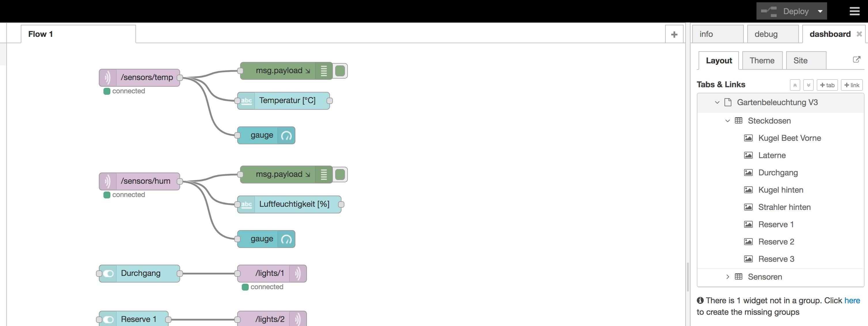The image size is (868, 326).
Task: Collapse the Steckdosen group
Action: coord(727,121)
